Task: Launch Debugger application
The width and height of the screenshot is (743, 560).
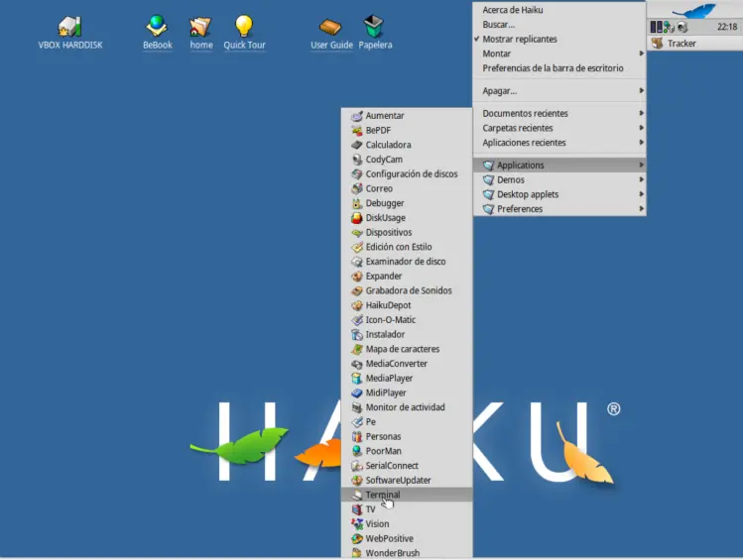Action: coord(407,203)
